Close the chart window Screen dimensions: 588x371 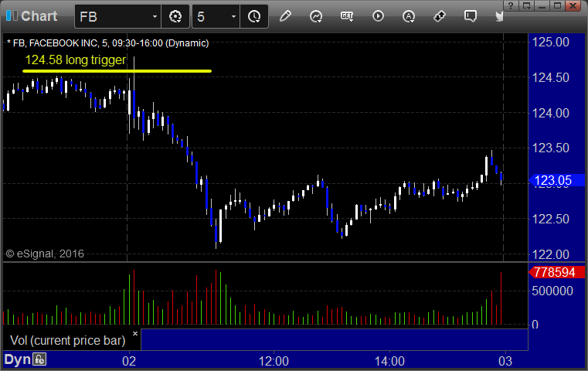[x=573, y=5]
